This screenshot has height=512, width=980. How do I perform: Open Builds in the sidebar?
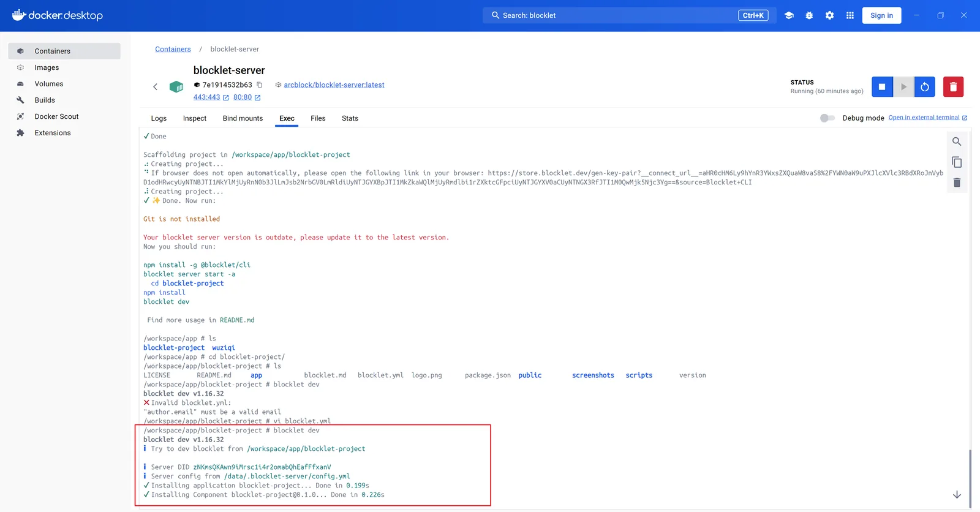[x=64, y=100]
